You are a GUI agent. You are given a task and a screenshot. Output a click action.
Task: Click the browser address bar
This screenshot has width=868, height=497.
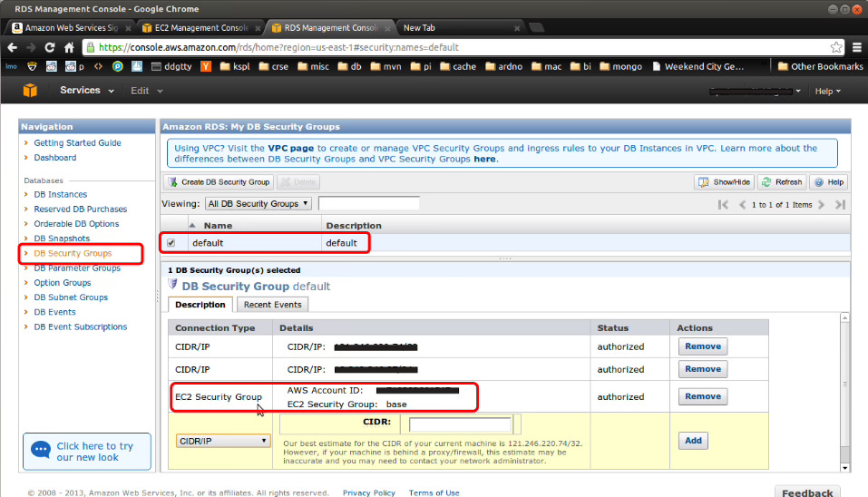tap(463, 47)
